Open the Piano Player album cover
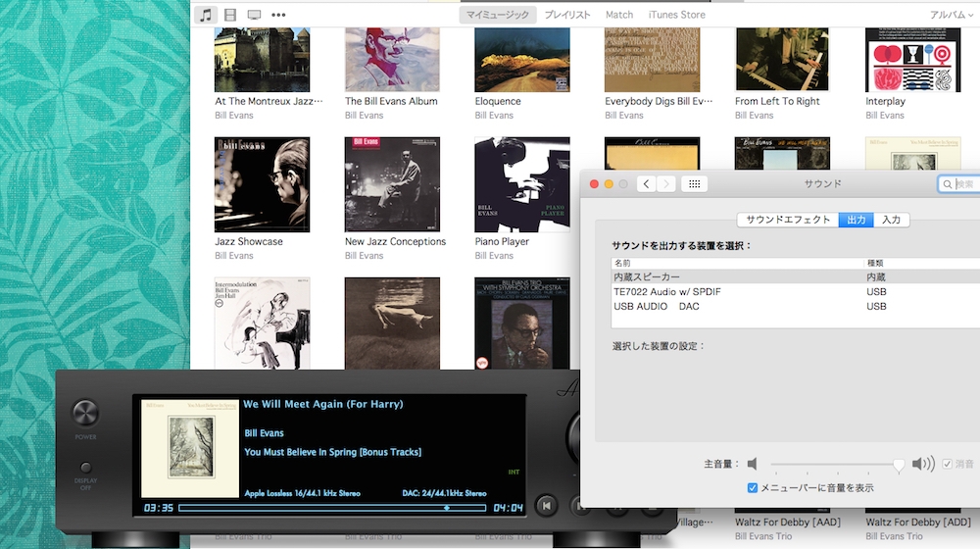This screenshot has height=549, width=980. click(522, 184)
